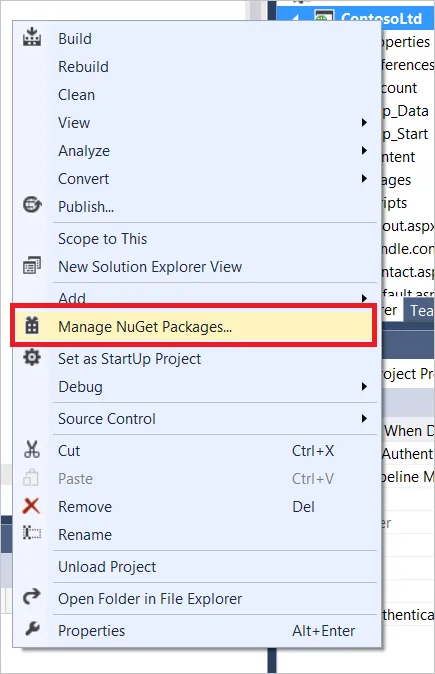Click the Rename icon

click(x=32, y=533)
